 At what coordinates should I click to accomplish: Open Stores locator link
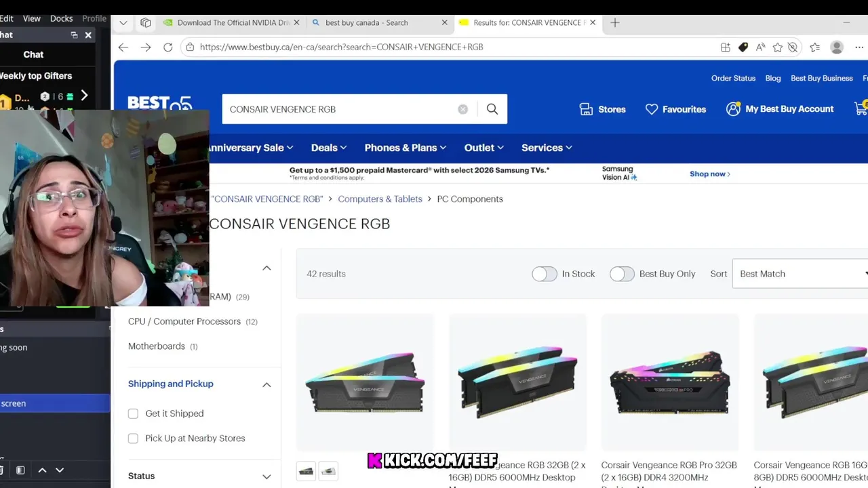[602, 109]
